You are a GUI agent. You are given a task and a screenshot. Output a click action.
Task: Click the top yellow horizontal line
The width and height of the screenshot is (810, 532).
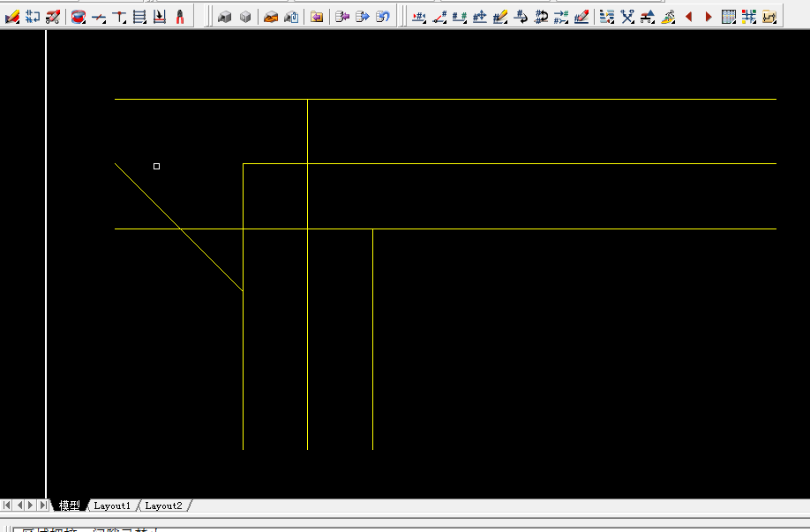[529, 100]
